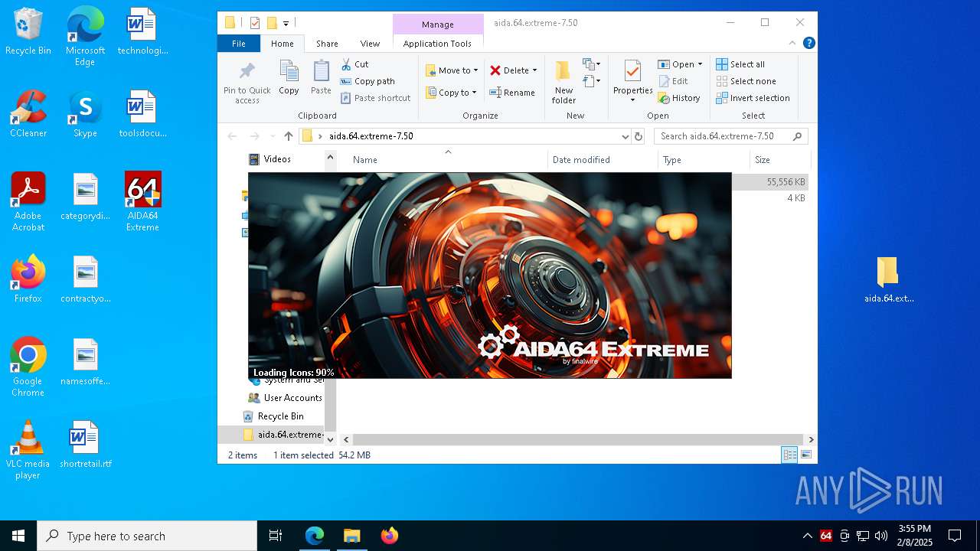Click Rename in Organize group
This screenshot has width=980, height=551.
[x=512, y=93]
